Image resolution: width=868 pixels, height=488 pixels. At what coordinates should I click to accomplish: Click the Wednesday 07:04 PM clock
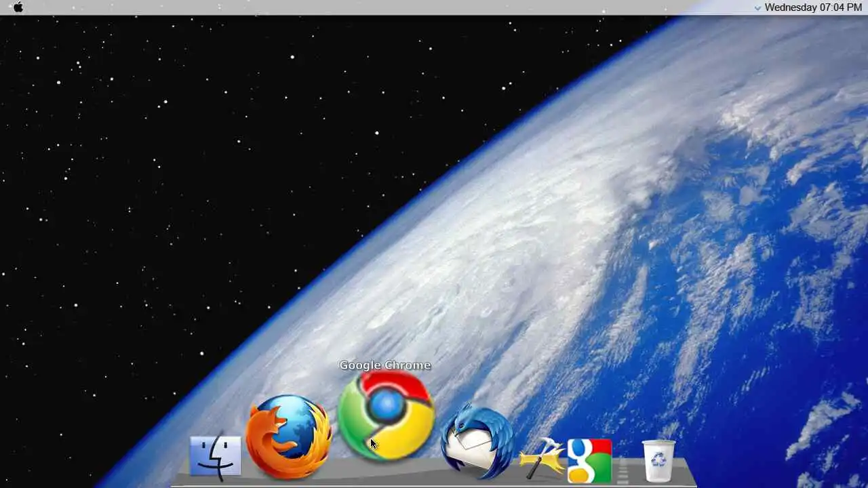coord(813,7)
